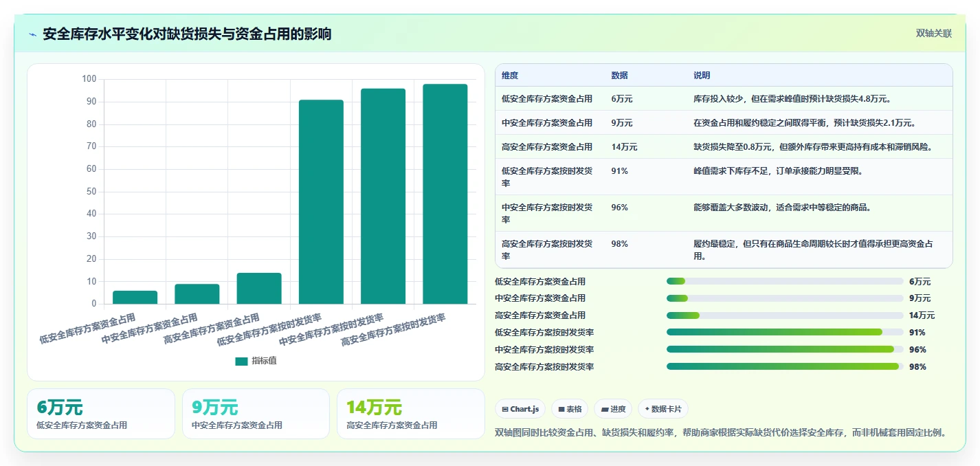Click the lightning icon beside the dashboard title
The image size is (980, 466).
point(32,34)
